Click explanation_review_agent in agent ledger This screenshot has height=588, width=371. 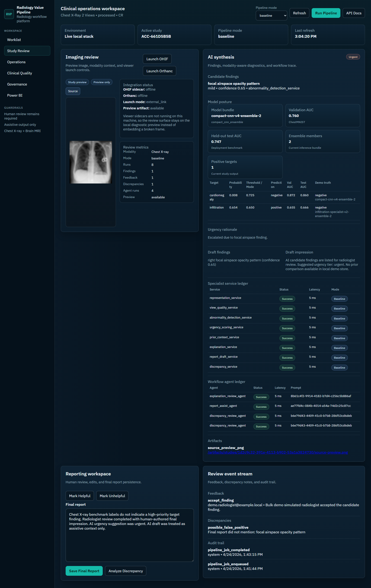pyautogui.click(x=227, y=396)
